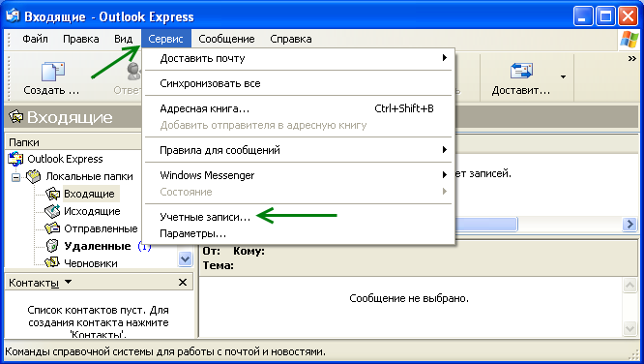Select Удаленные folder in tree

click(x=98, y=246)
